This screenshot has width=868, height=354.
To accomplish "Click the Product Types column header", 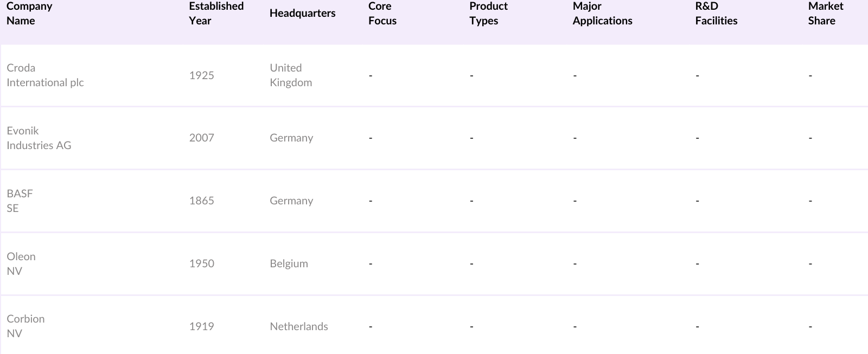I will [x=488, y=14].
